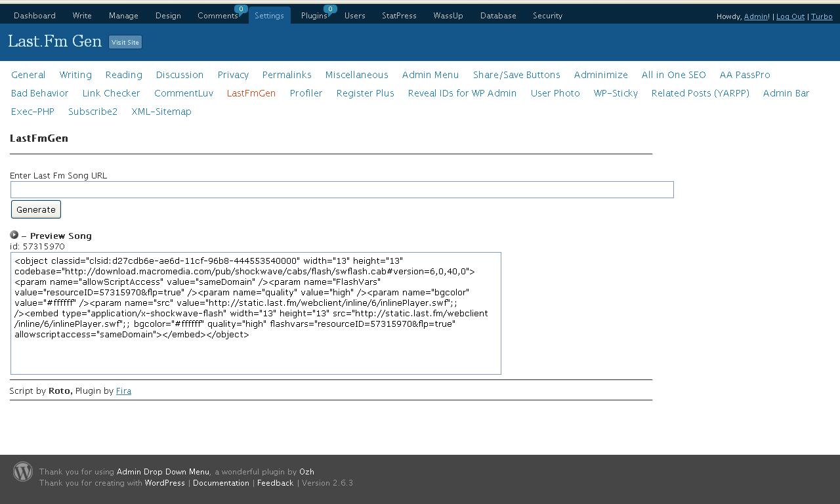Image resolution: width=840 pixels, height=504 pixels.
Task: Open User Photo settings tab
Action: point(555,93)
